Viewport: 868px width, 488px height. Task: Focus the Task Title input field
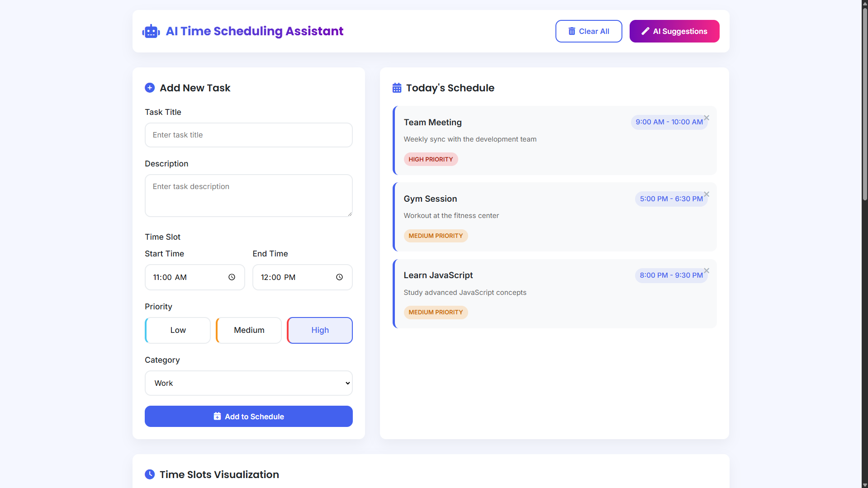[x=248, y=135]
